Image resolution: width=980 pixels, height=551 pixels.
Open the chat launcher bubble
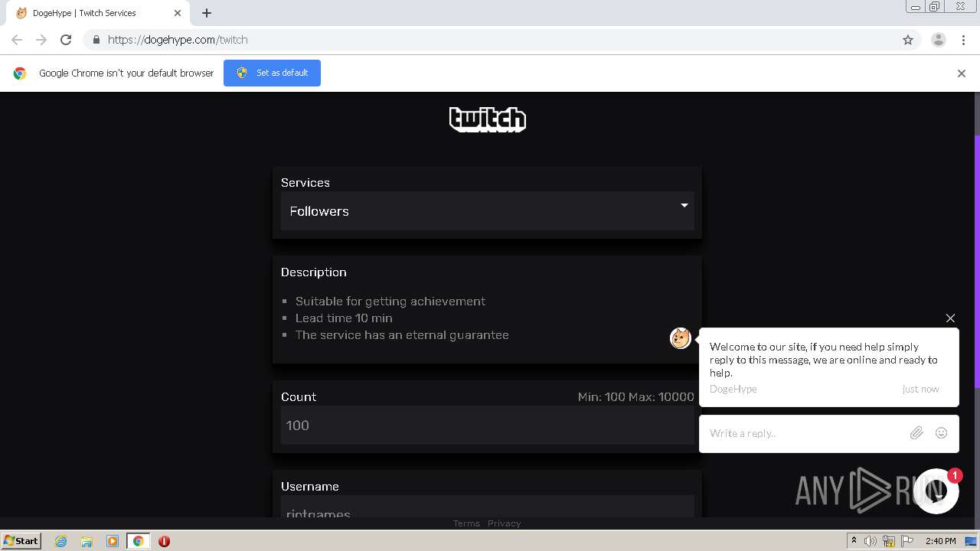pyautogui.click(x=936, y=491)
